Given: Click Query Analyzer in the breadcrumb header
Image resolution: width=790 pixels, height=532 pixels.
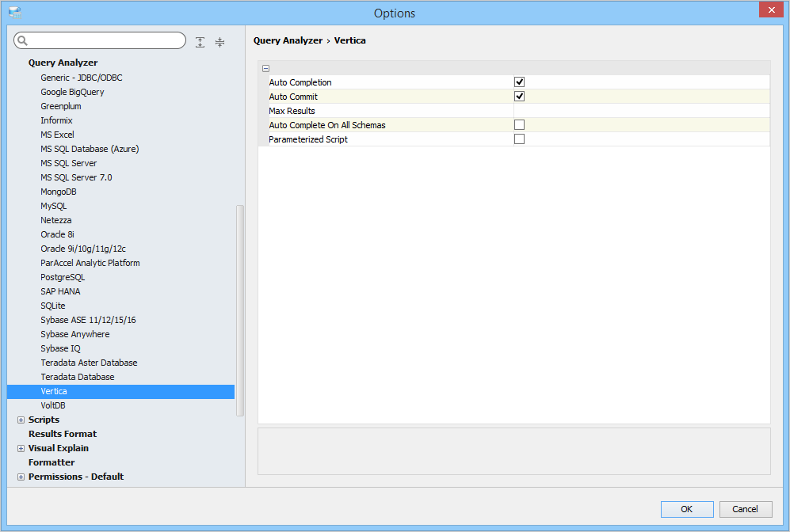Looking at the screenshot, I should pyautogui.click(x=288, y=40).
